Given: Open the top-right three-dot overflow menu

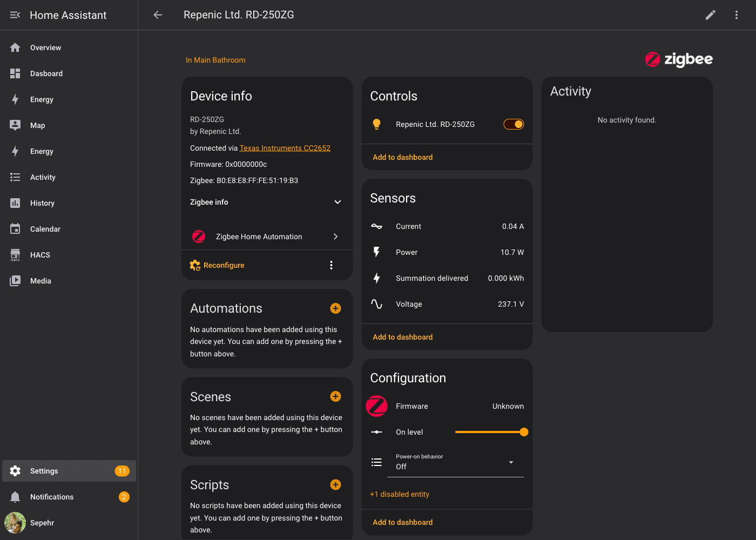Looking at the screenshot, I should [737, 15].
